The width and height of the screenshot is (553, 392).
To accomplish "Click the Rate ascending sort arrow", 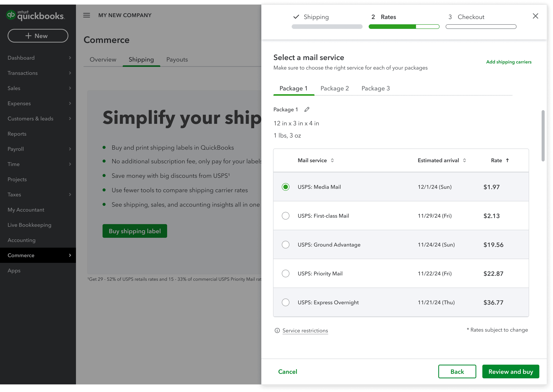I will [507, 160].
